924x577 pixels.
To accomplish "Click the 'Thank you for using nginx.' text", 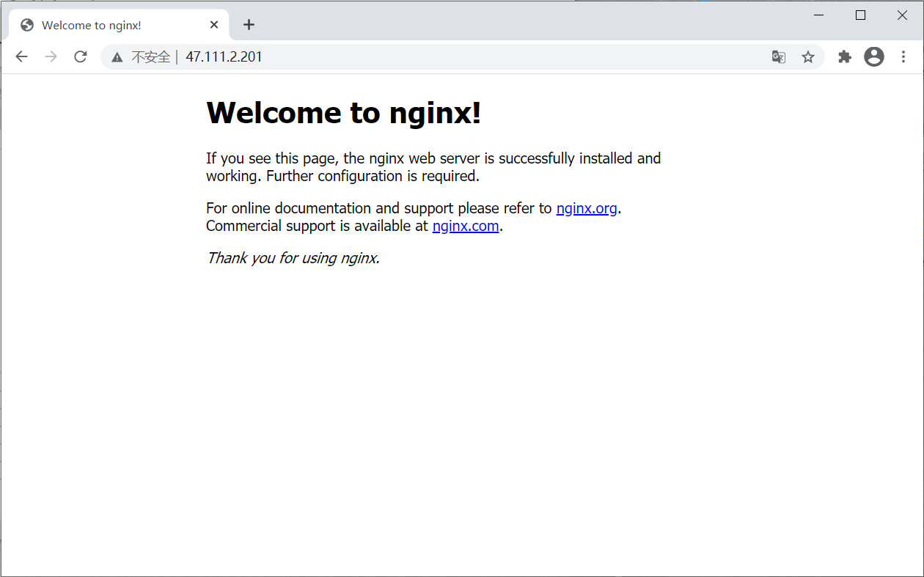I will [x=293, y=258].
